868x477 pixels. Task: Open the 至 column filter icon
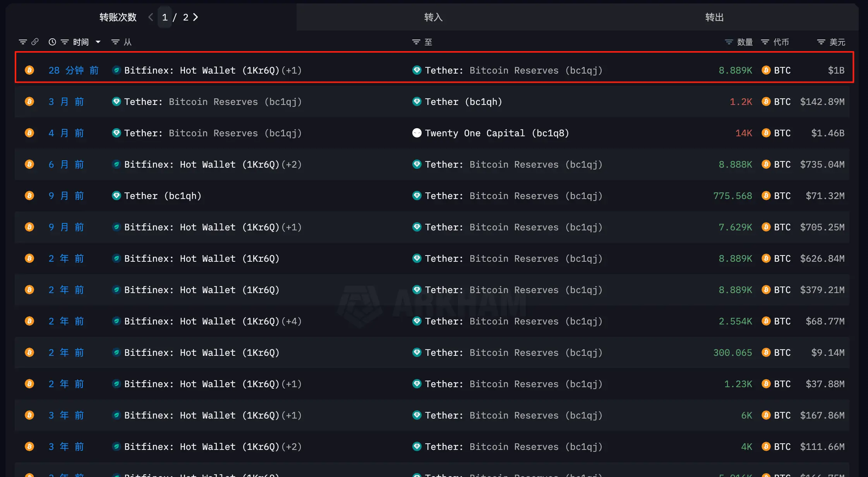coord(416,42)
